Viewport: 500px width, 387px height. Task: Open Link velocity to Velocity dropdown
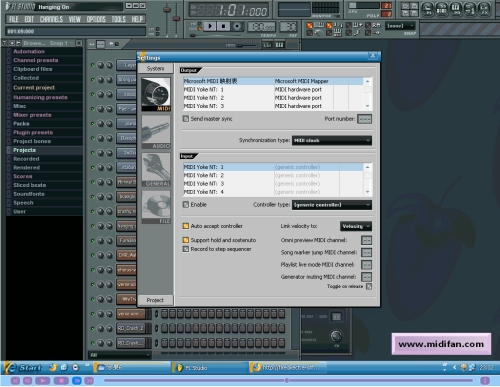[356, 226]
